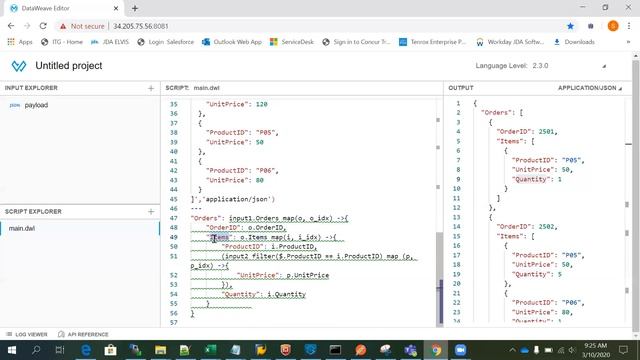
Task: Open Excel from the taskbar
Action: click(x=210, y=350)
